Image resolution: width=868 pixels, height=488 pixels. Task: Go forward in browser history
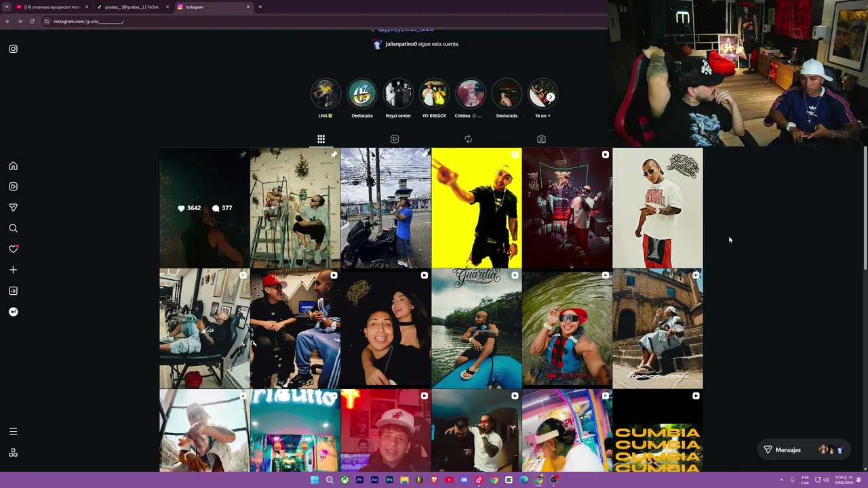pyautogui.click(x=20, y=21)
